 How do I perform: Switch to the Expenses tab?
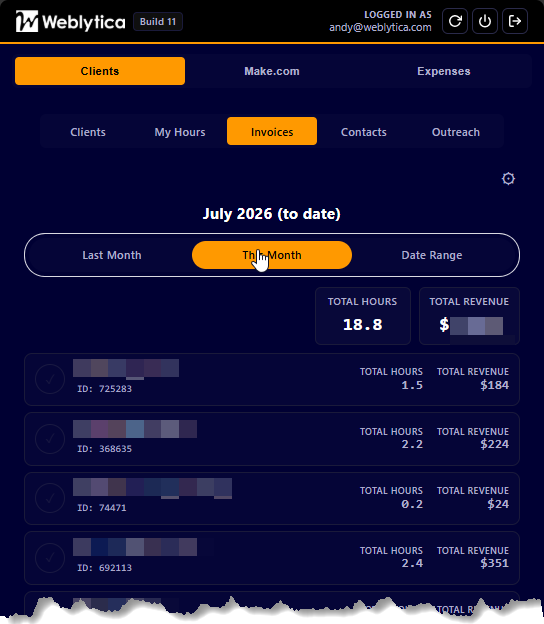click(444, 71)
